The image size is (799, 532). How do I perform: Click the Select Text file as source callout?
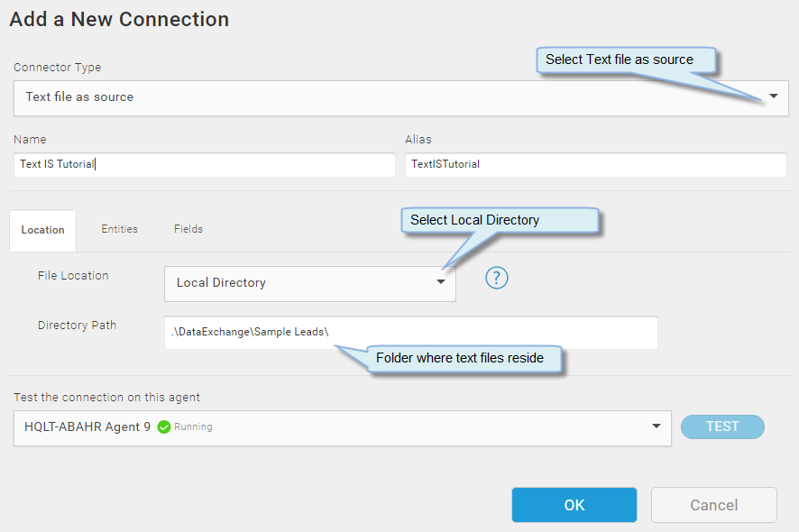click(626, 60)
